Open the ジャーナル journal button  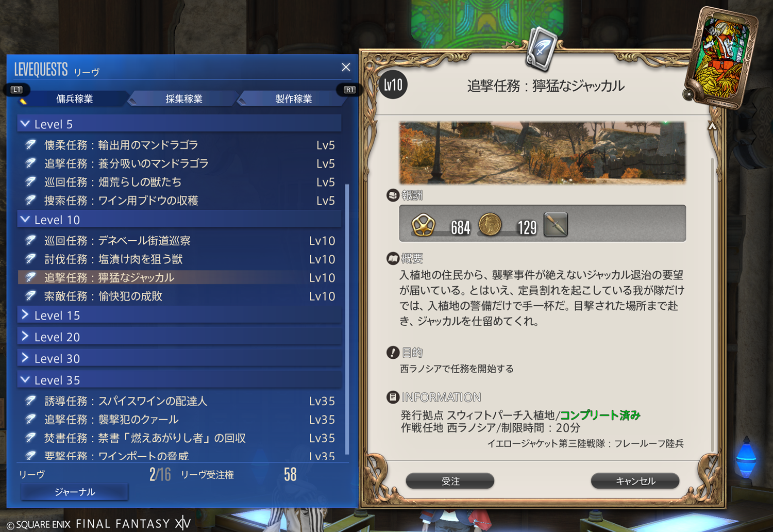(75, 492)
